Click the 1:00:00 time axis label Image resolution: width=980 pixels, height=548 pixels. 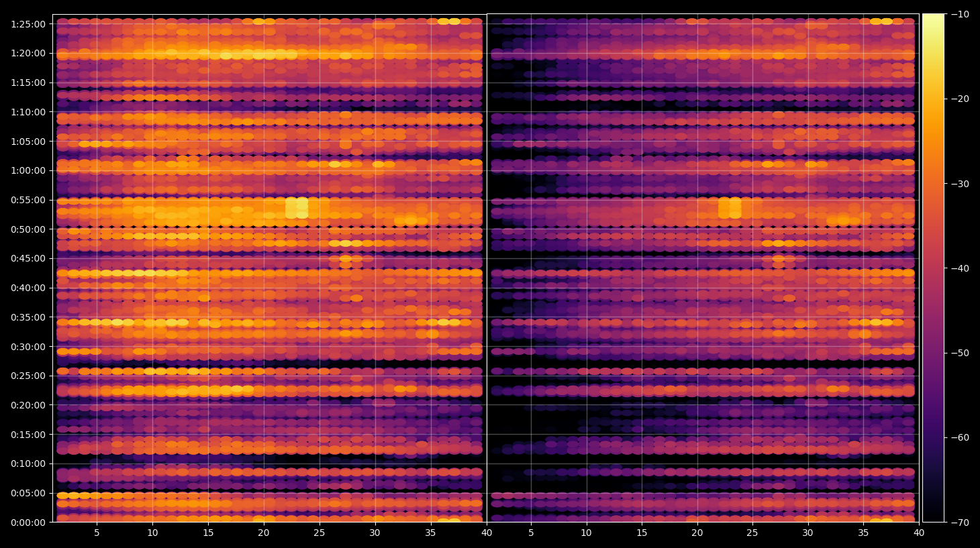pyautogui.click(x=28, y=170)
